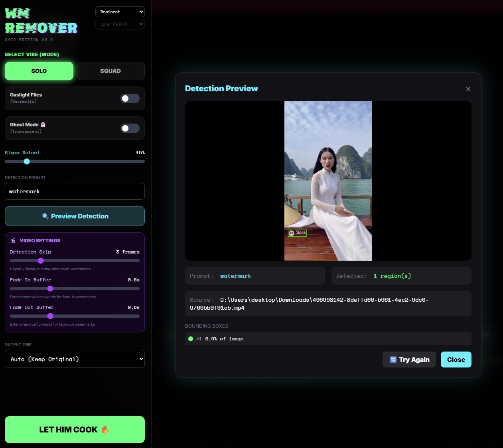Select the SOLO vibe mode
503x448 pixels.
[39, 71]
